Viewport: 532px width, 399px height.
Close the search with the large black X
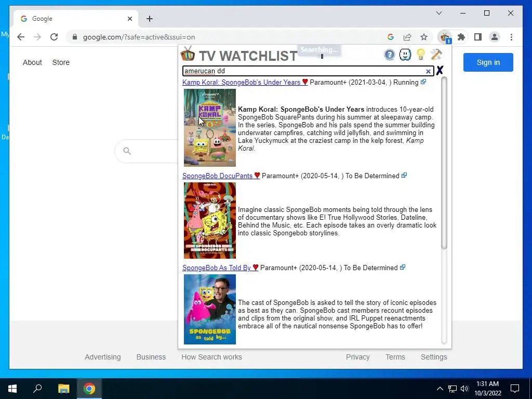(440, 71)
